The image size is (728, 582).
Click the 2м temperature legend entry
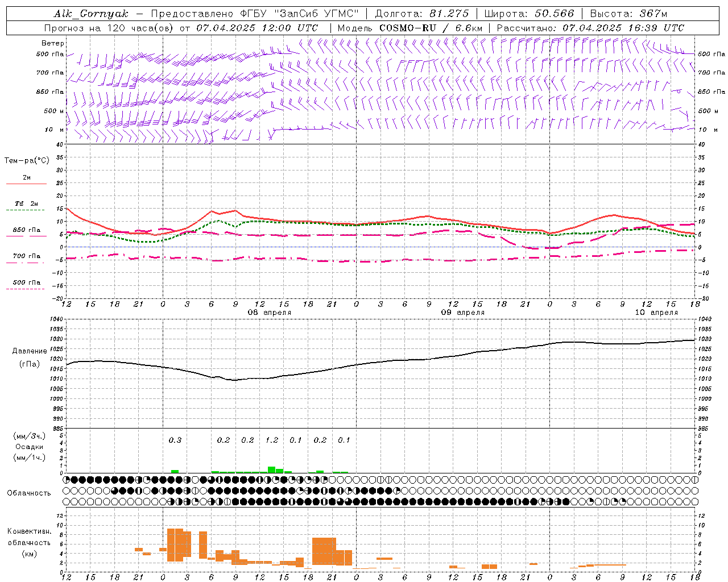27,178
